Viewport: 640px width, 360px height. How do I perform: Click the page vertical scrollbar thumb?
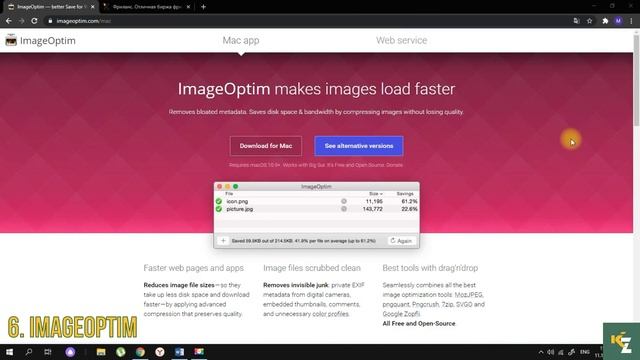coord(636,80)
